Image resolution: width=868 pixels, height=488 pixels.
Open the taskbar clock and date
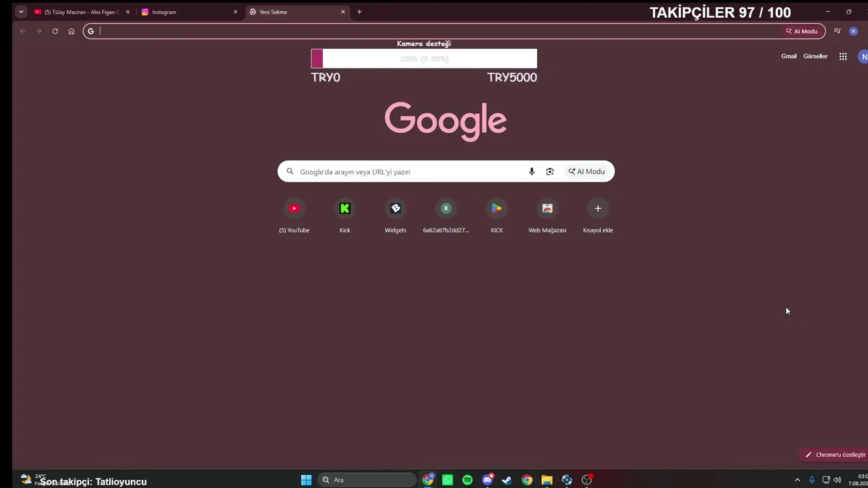[858, 480]
